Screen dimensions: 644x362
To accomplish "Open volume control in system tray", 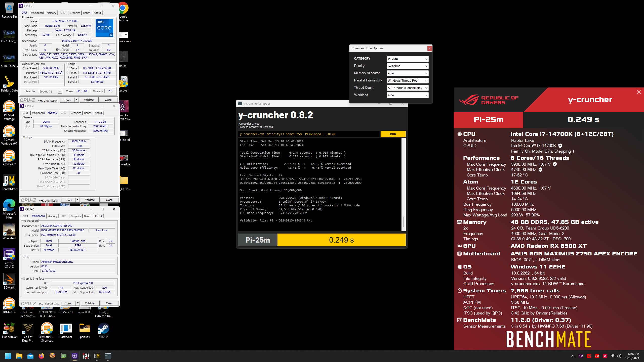I will coord(619,356).
